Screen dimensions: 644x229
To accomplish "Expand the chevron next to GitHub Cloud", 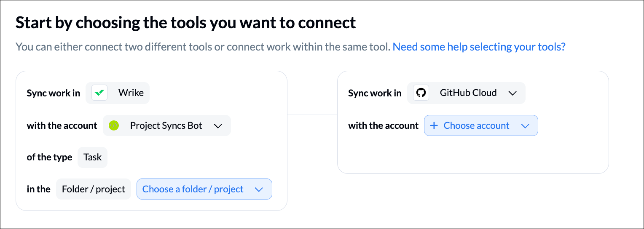I will (513, 93).
